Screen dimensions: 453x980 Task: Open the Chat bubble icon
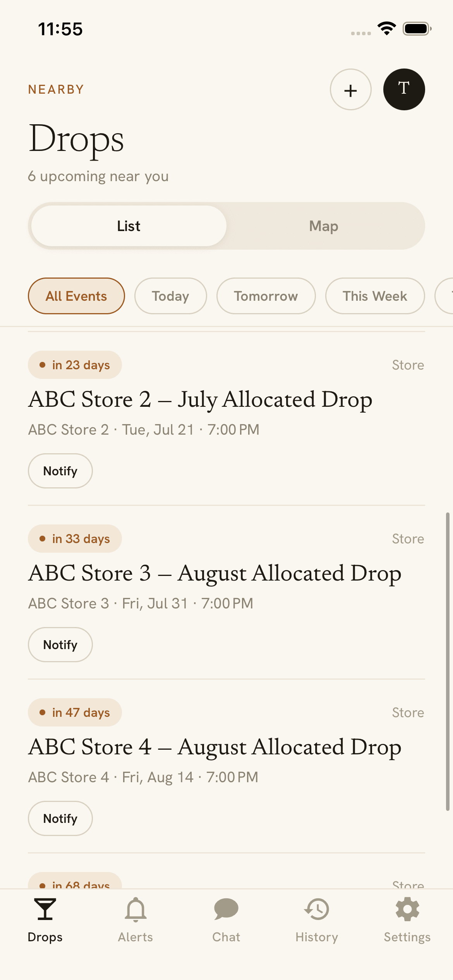click(x=226, y=909)
